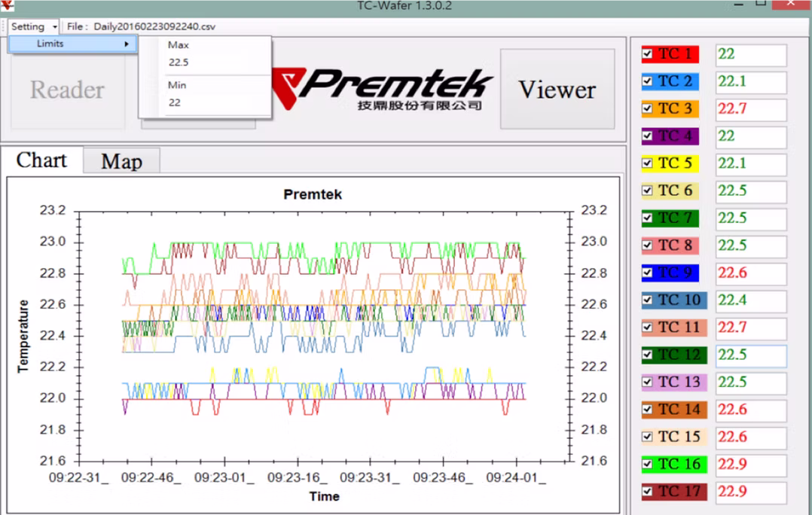812x515 pixels.
Task: Click the Viewer button
Action: [x=557, y=90]
